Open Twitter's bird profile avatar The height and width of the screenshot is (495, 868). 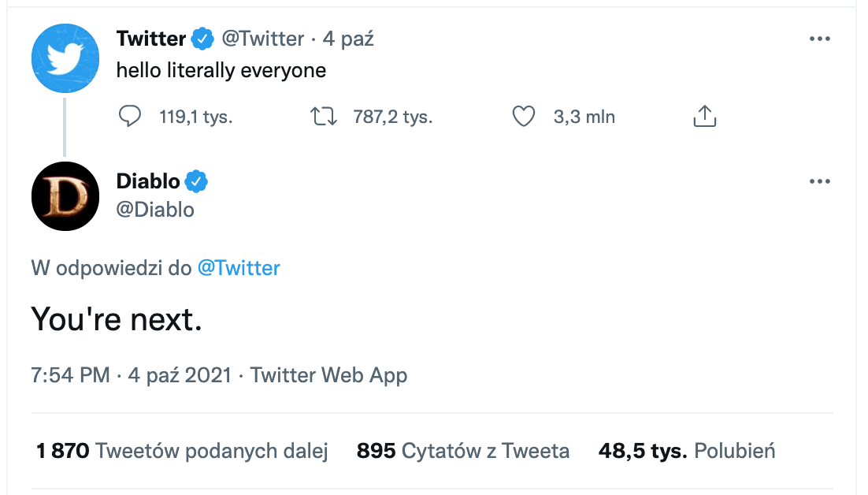[65, 58]
